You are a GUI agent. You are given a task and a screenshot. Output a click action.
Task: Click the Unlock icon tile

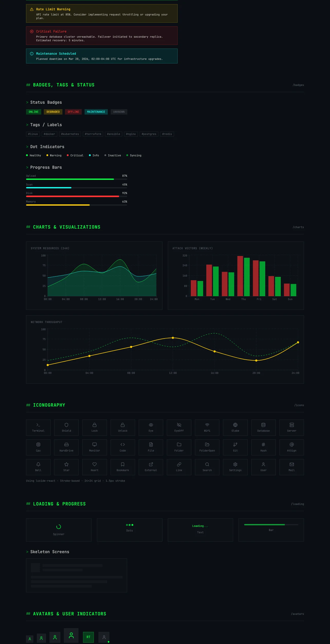click(x=123, y=428)
